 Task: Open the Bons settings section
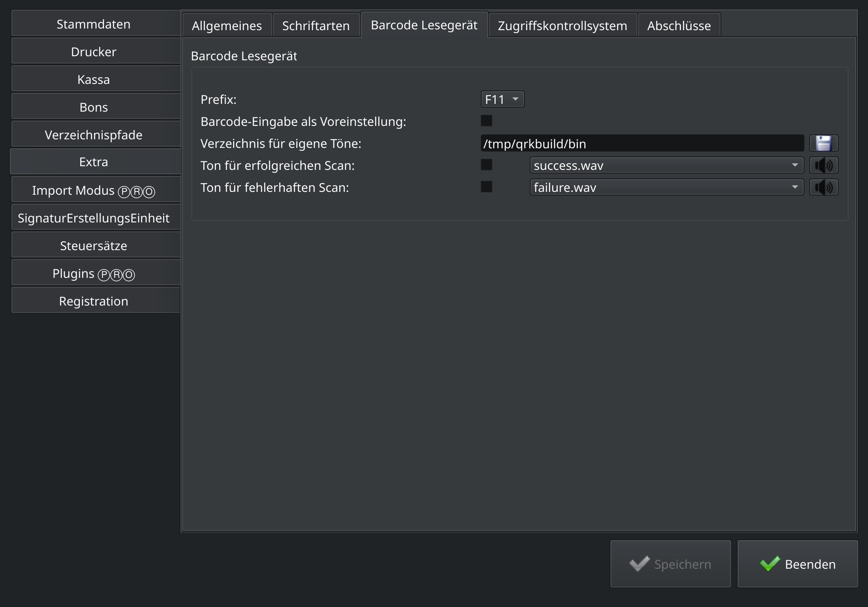tap(96, 107)
